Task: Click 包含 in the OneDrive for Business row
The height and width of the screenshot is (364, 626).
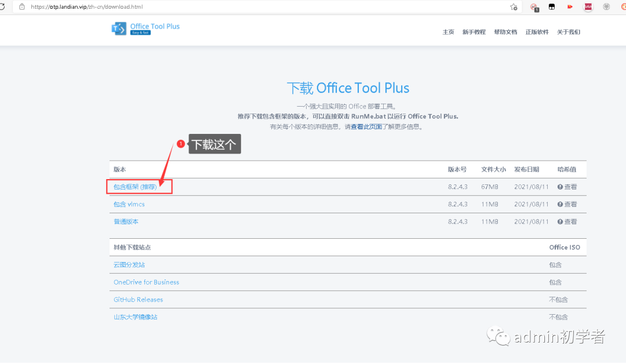Action: click(x=555, y=282)
